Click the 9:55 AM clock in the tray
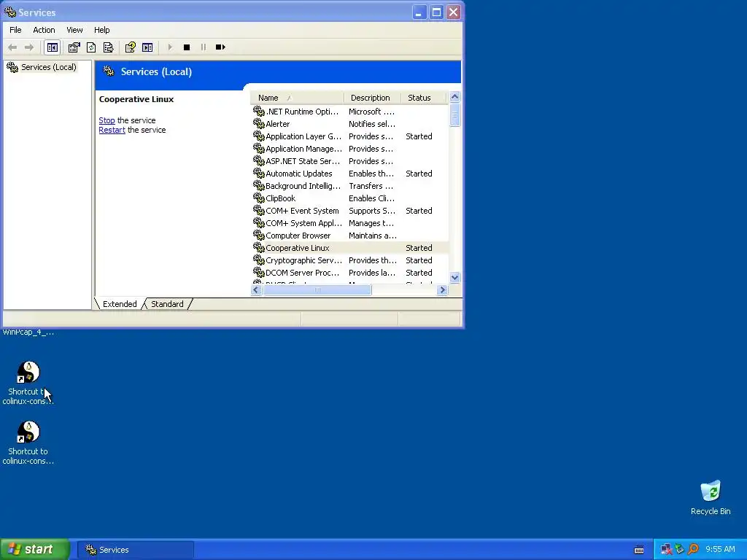The width and height of the screenshot is (747, 560). 720,550
